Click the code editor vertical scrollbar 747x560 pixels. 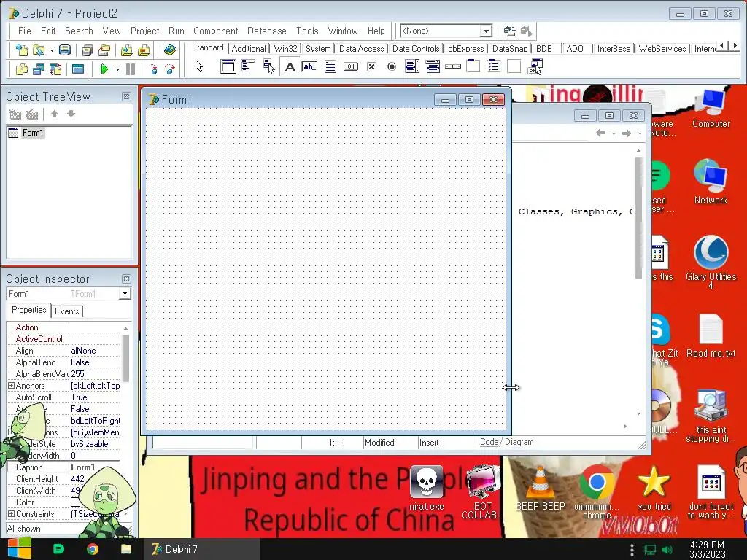[x=639, y=217]
